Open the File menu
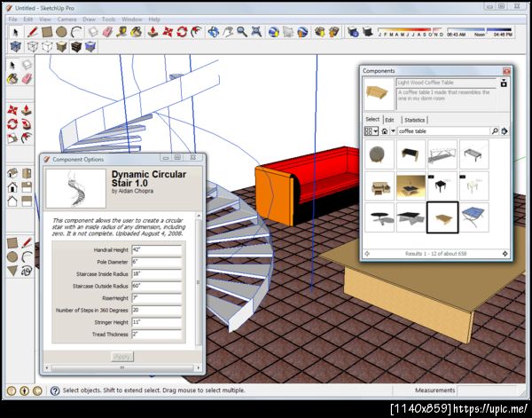Screen dimensions: 532x418 12,20
